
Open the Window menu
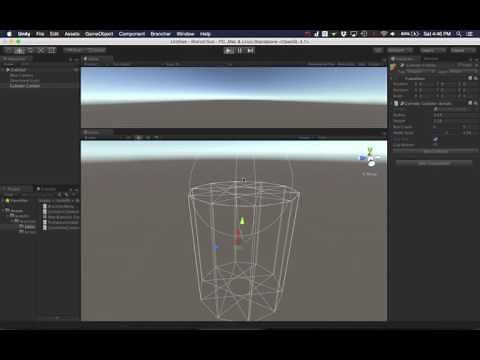click(x=185, y=34)
